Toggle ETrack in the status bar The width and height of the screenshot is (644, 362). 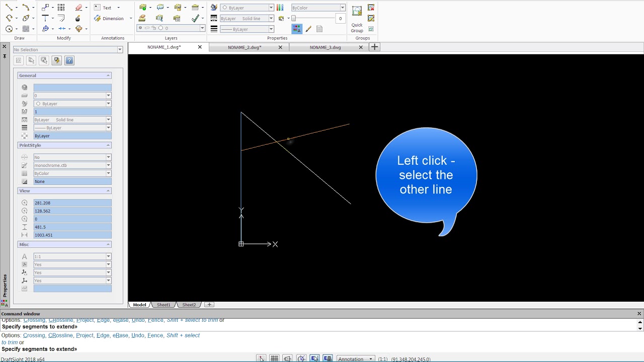coord(328,358)
